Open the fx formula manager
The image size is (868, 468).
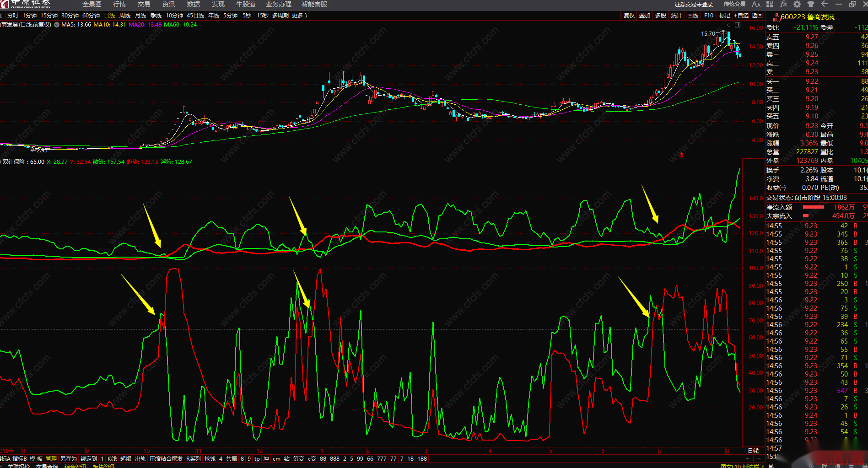pyautogui.click(x=783, y=4)
